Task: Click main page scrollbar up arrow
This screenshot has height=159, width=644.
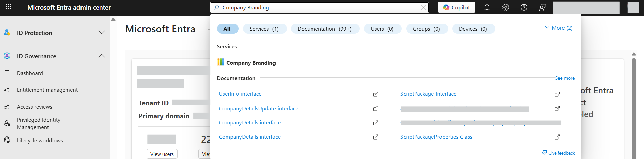Action: point(634,54)
